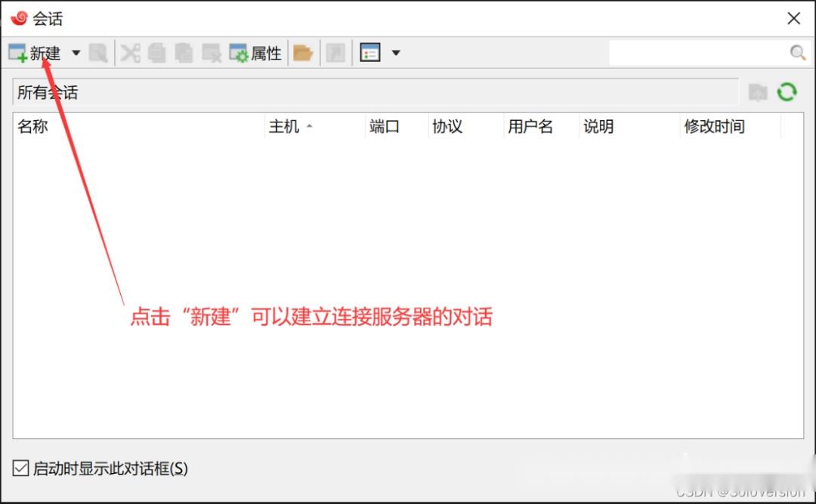Screen dimensions: 816x504
Task: Click the delete session icon
Action: pos(212,53)
